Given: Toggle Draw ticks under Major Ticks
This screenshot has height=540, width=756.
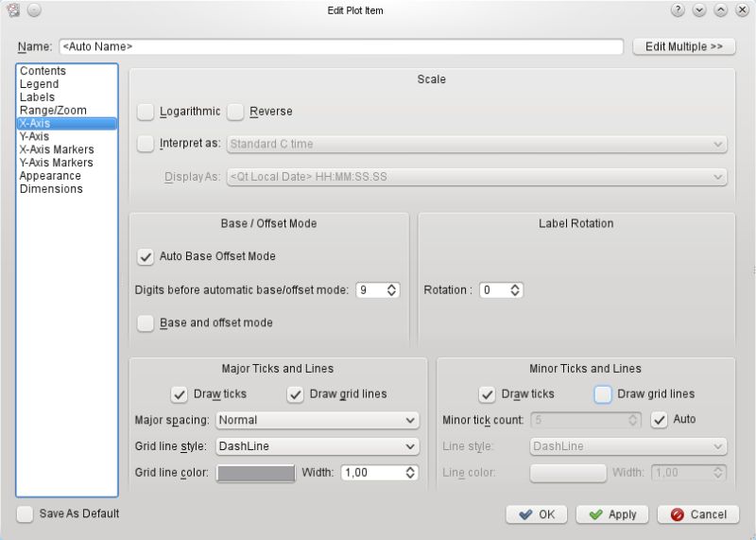Looking at the screenshot, I should (x=179, y=394).
